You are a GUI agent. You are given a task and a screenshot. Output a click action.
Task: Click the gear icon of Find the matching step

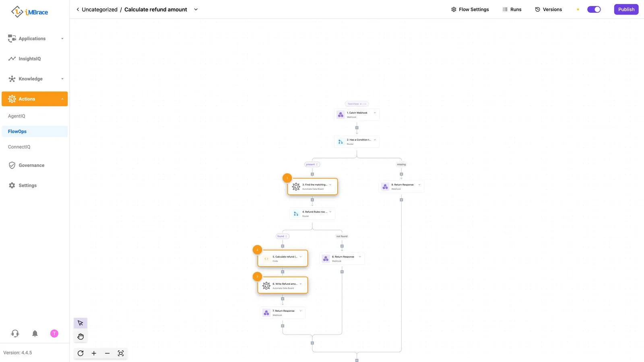(296, 187)
